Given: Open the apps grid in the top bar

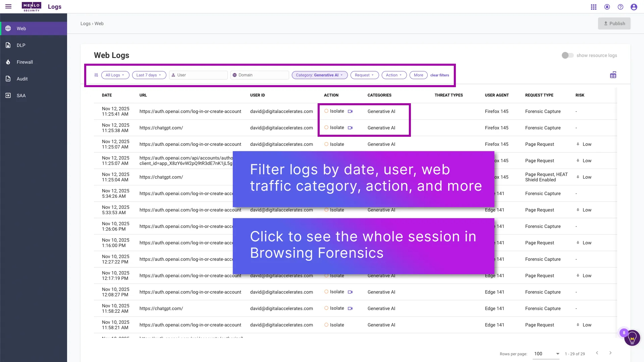Looking at the screenshot, I should (x=593, y=7).
